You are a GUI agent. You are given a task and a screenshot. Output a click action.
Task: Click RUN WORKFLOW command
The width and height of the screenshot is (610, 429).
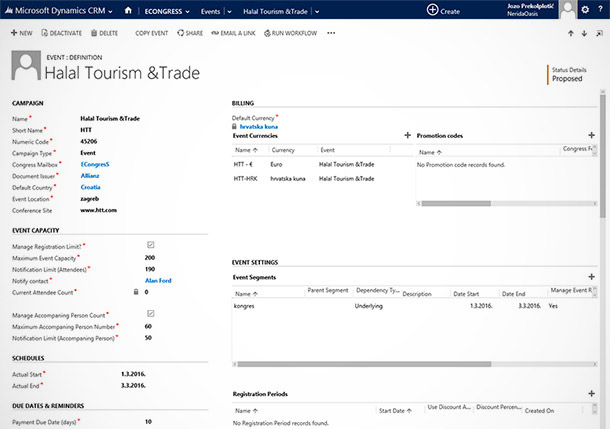[290, 33]
